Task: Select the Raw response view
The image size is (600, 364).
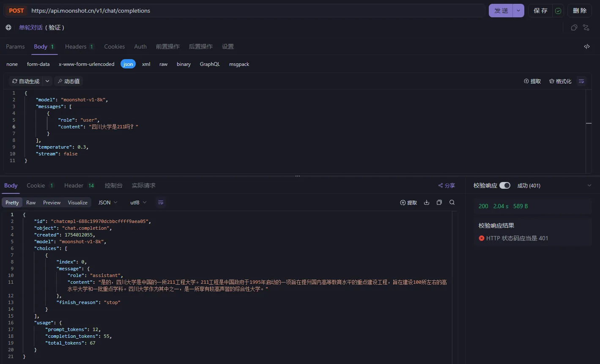Action: (x=31, y=203)
